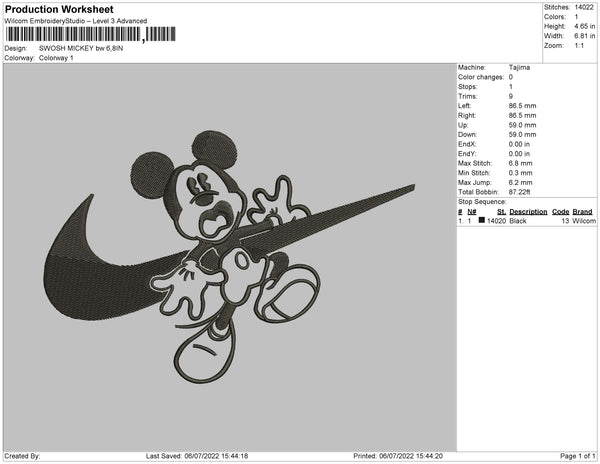Click the Trims value '9'
This screenshot has width=600, height=464.
point(511,96)
